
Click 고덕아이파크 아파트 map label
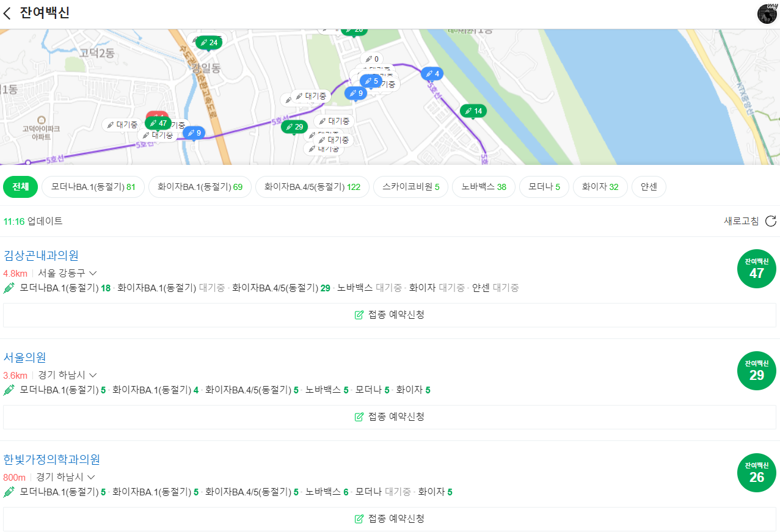tap(41, 133)
